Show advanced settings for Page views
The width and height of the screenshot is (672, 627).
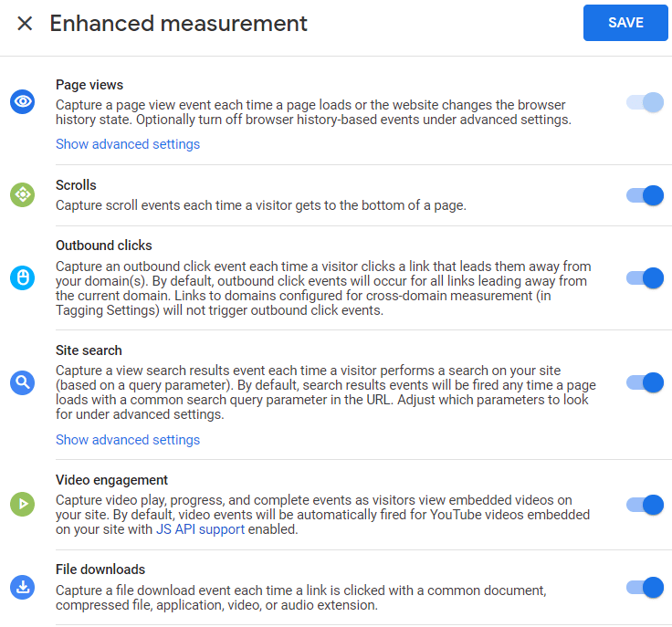128,144
